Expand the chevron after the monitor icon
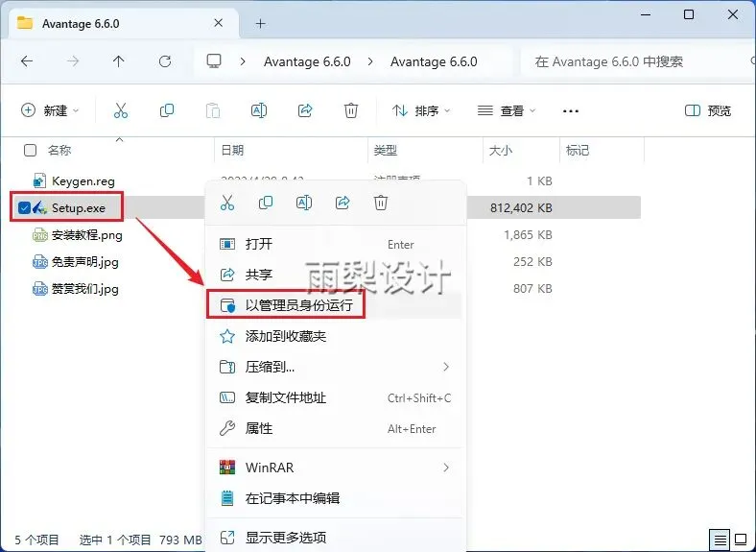Viewport: 756px width, 552px height. pyautogui.click(x=243, y=61)
